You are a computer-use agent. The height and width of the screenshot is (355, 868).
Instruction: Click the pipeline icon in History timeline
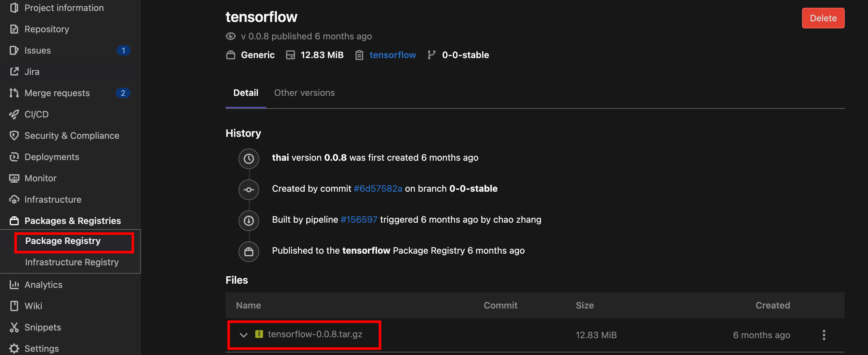(x=249, y=221)
